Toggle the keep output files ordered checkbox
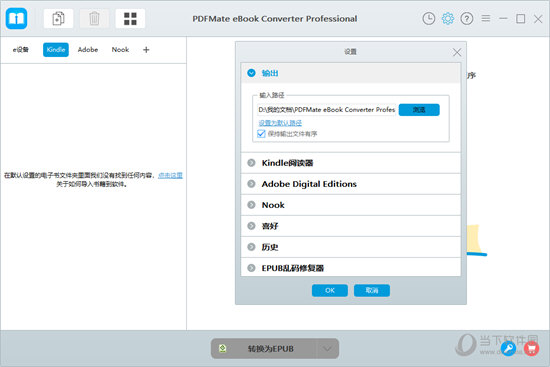 point(261,134)
